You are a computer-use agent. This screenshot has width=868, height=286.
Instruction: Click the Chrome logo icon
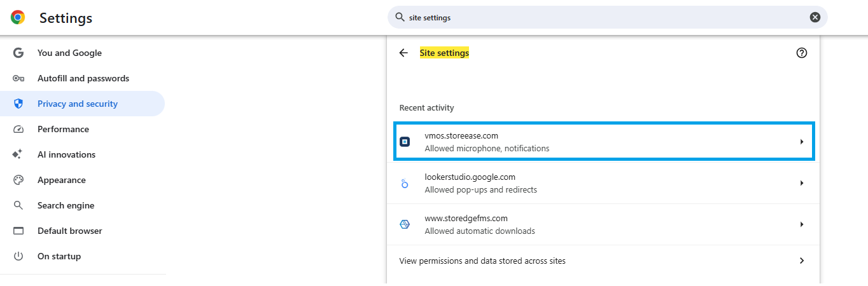(18, 18)
